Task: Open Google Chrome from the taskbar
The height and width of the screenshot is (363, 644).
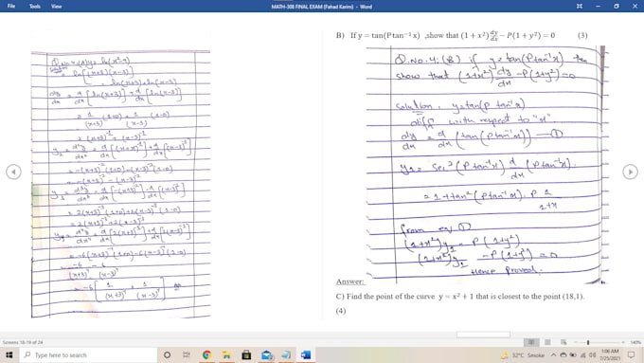Action: [206, 354]
